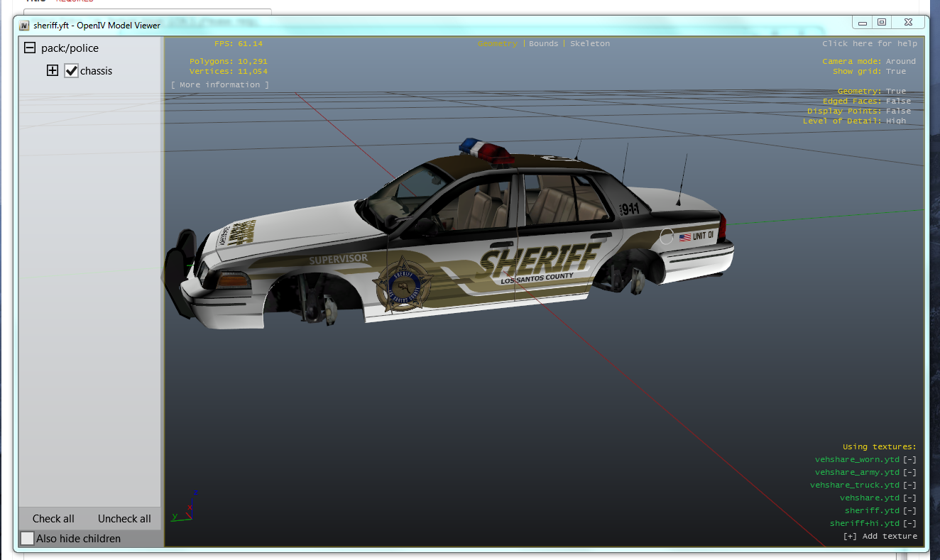
Task: Remove the sheriff.ytd texture
Action: (x=909, y=511)
